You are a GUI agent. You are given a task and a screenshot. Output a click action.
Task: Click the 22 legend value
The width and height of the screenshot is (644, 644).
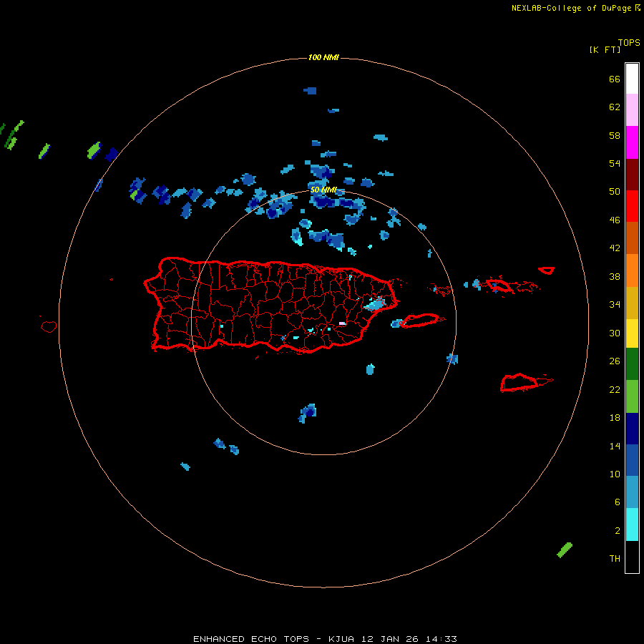(x=615, y=389)
